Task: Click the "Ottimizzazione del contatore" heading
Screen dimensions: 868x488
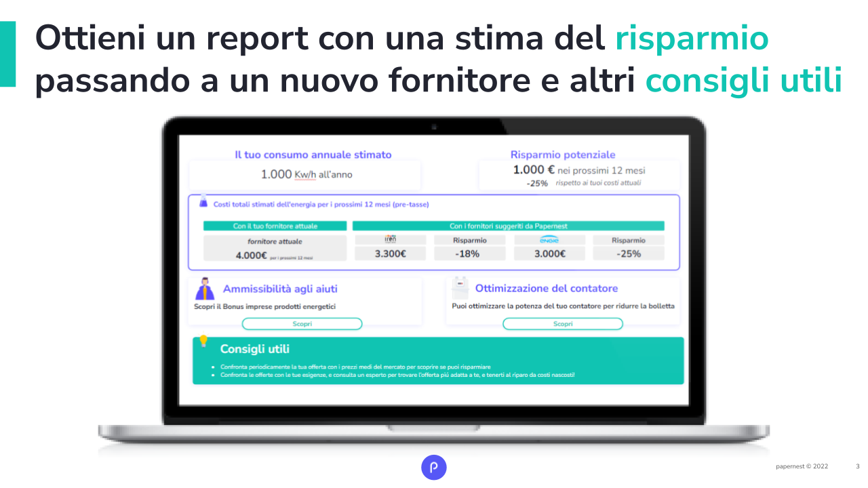Action: (x=547, y=288)
